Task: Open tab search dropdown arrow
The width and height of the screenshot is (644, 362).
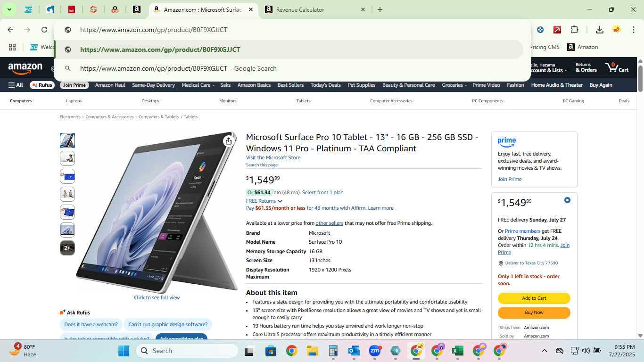Action: [9, 9]
